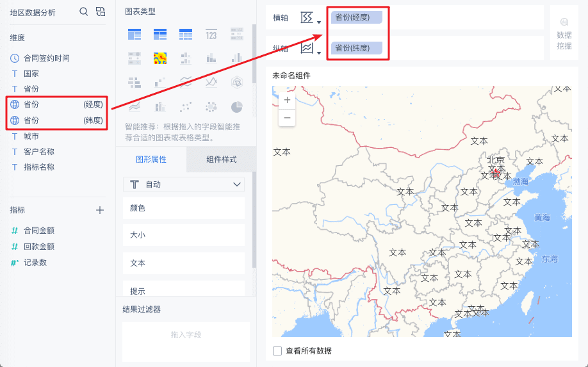Select the range area chart icon
The width and height of the screenshot is (588, 367).
coord(135,107)
